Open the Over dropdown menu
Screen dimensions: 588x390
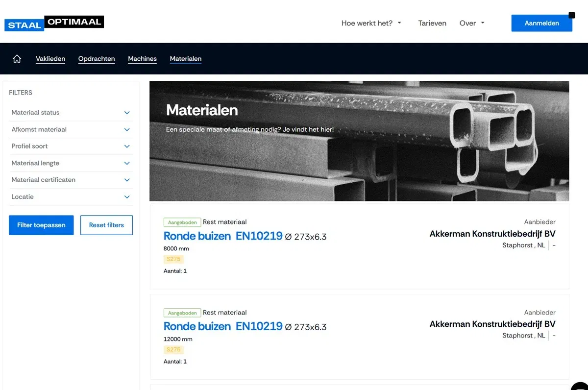[x=471, y=23]
